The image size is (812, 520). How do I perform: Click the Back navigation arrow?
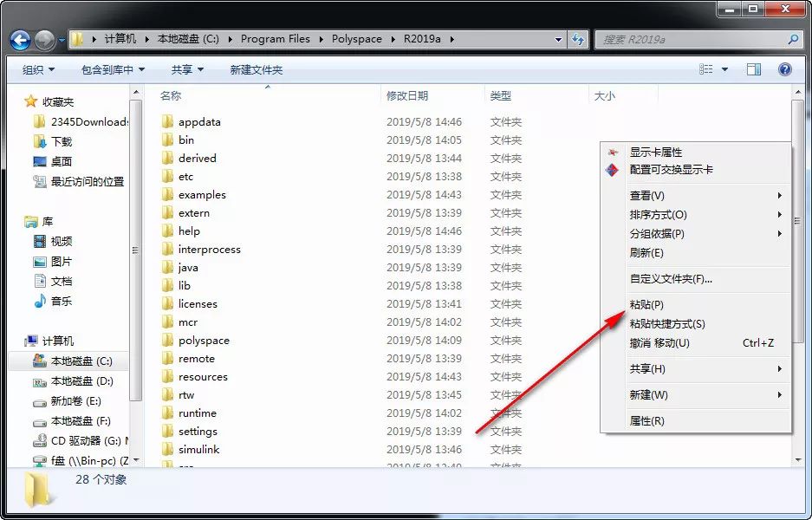20,39
